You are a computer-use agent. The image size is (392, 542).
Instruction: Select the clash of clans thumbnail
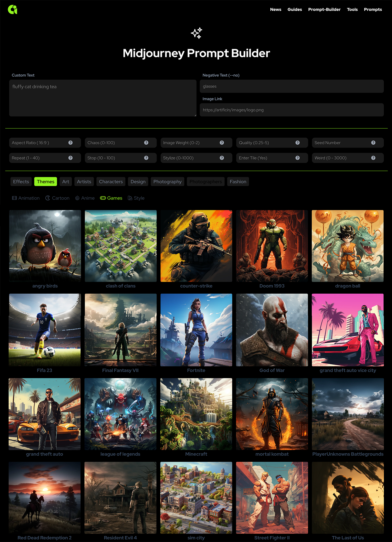coord(121,246)
